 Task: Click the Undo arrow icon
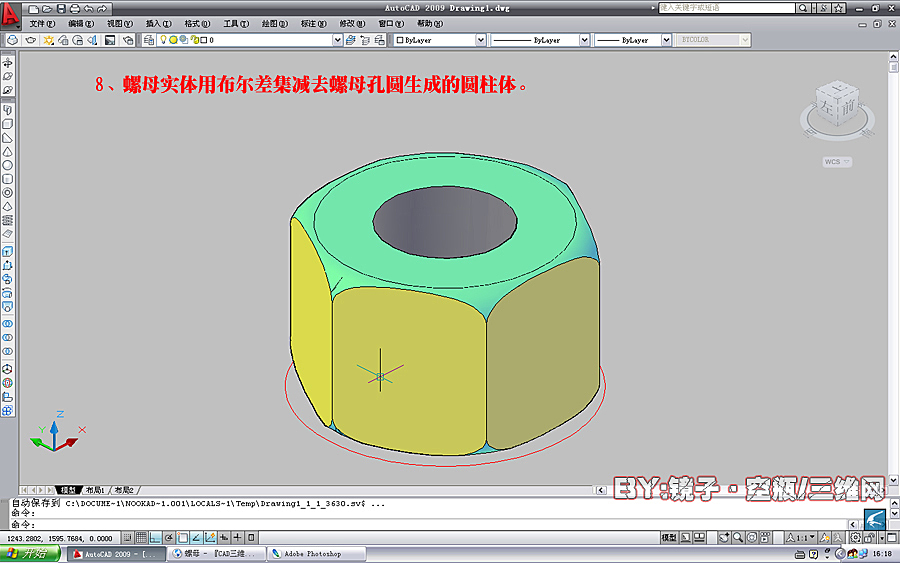tap(88, 9)
